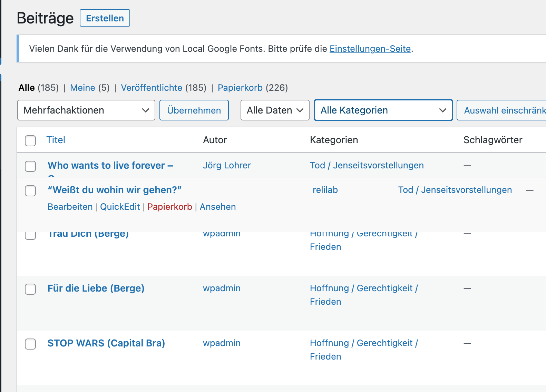Open the Einstellungen-Seite link

(370, 49)
